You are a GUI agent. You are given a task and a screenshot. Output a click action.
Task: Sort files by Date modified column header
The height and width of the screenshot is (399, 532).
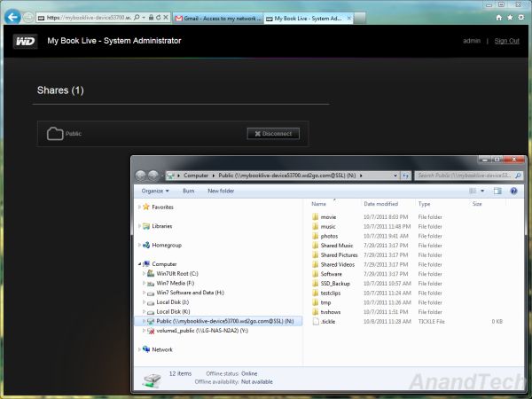pos(380,204)
